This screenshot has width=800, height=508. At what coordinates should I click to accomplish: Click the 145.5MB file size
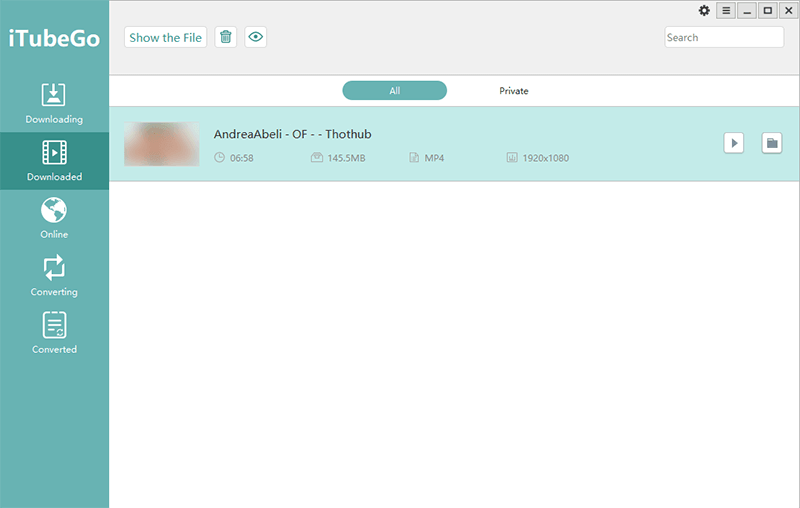[346, 158]
